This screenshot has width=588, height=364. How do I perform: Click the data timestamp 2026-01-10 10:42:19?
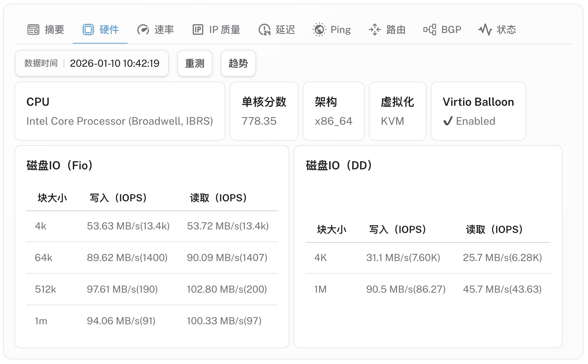115,63
